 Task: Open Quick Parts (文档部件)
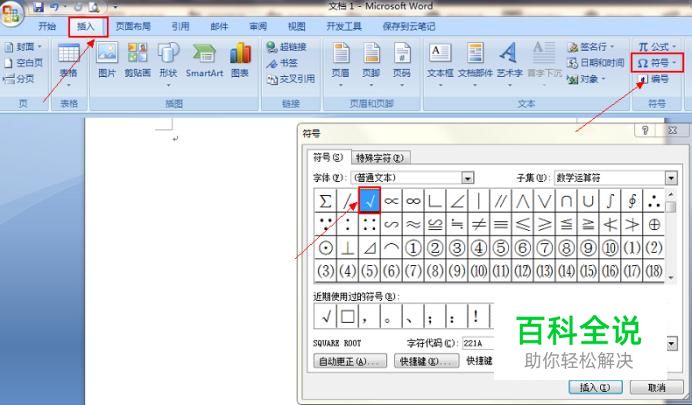click(475, 64)
